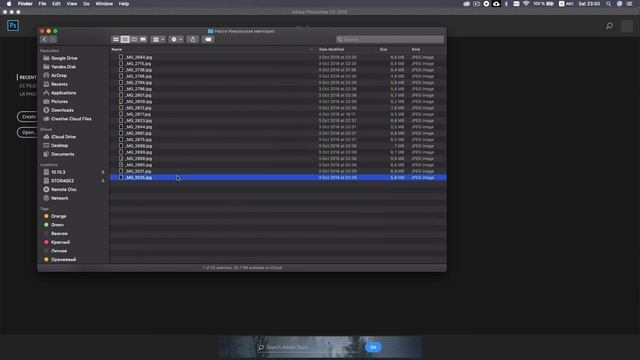Open the Finder menu
The image size is (640, 360).
click(25, 4)
